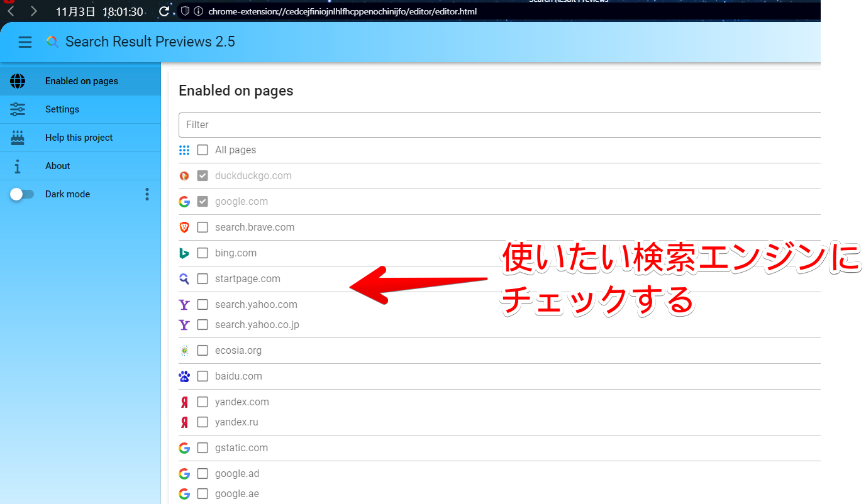Image resolution: width=866 pixels, height=504 pixels.
Task: Click the duckduckgo.com label text
Action: [253, 176]
